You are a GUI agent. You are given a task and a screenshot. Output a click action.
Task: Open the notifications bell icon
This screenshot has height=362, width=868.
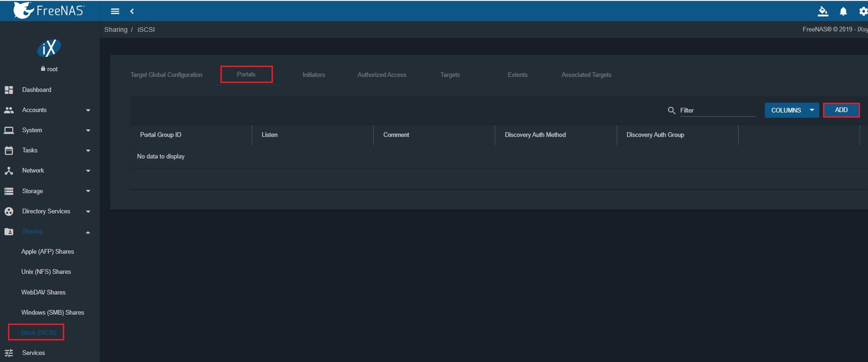point(843,11)
